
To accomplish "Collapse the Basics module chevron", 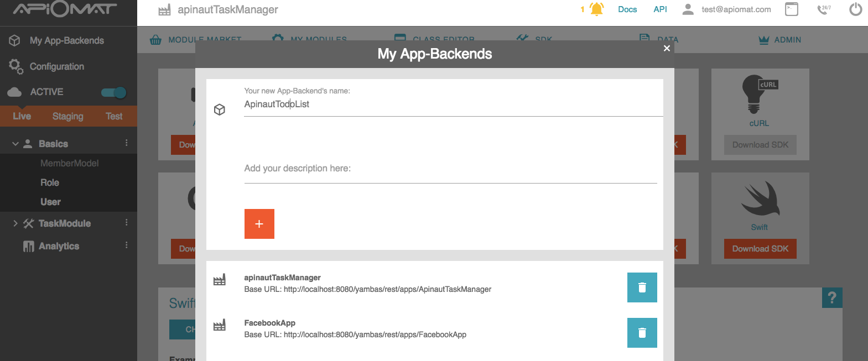I will [x=15, y=144].
